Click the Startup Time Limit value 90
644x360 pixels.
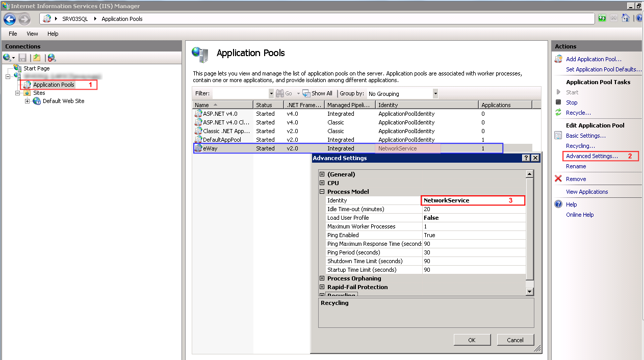click(x=474, y=270)
